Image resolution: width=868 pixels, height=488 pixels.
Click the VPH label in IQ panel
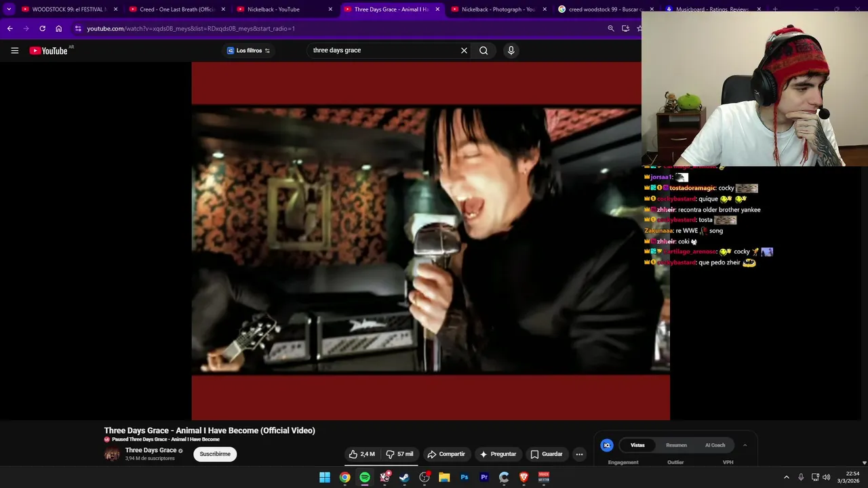pos(728,462)
